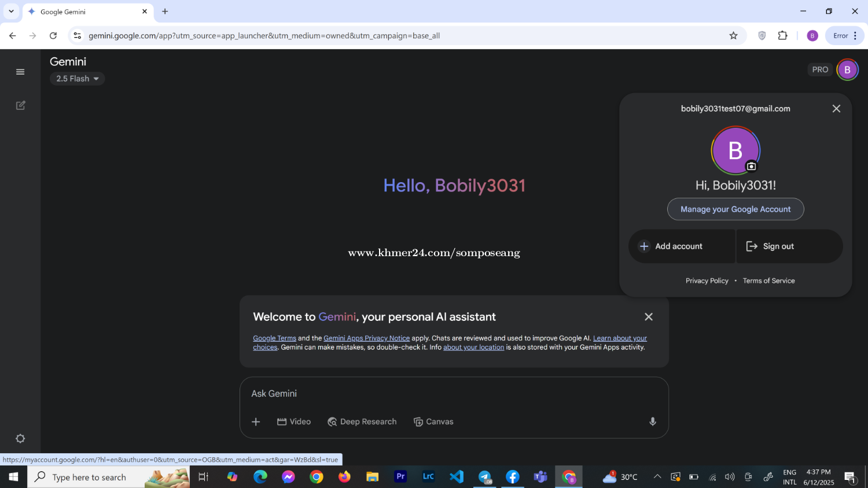
Task: Open the Learn about your choices link
Action: (620, 338)
